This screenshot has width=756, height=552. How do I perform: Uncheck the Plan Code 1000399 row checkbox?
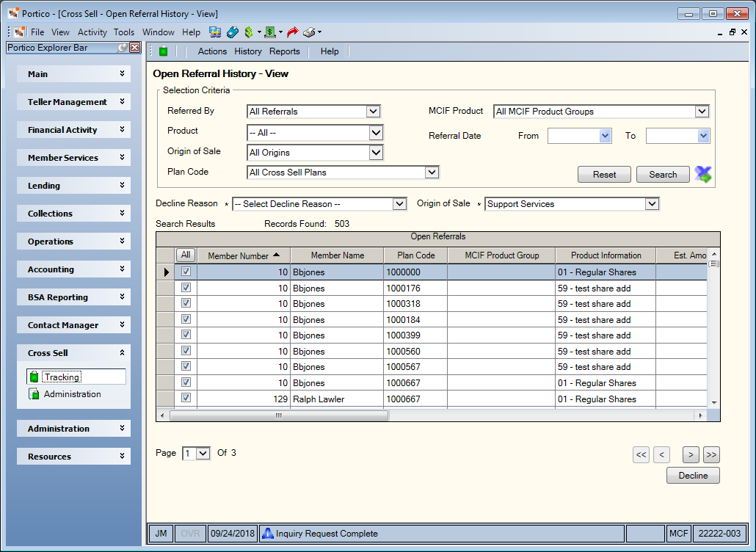click(186, 334)
